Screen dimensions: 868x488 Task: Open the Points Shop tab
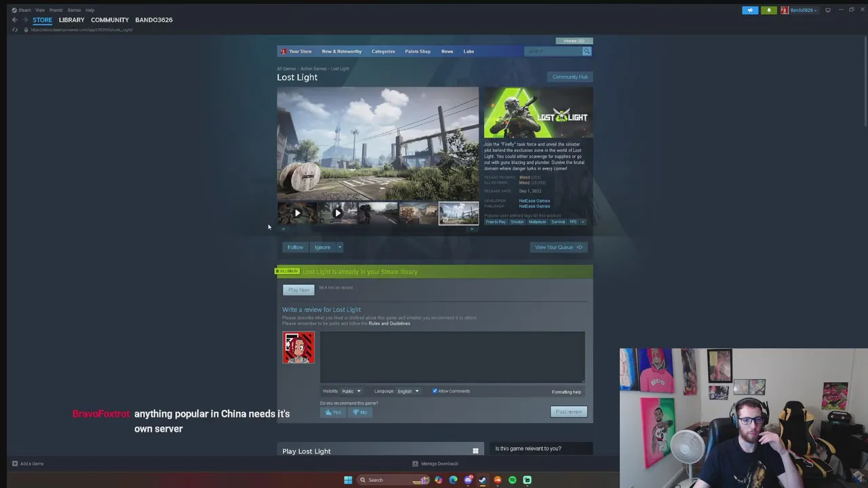point(418,52)
